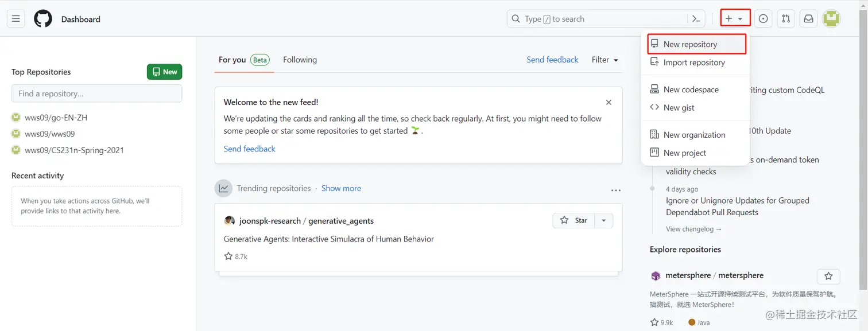868x331 pixels.
Task: Open the Show more link
Action: click(341, 188)
